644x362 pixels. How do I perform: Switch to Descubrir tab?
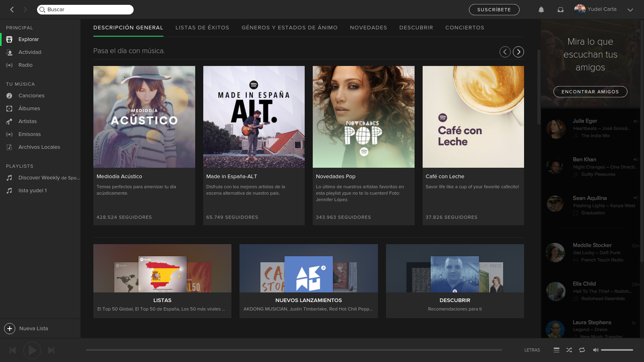click(x=416, y=28)
